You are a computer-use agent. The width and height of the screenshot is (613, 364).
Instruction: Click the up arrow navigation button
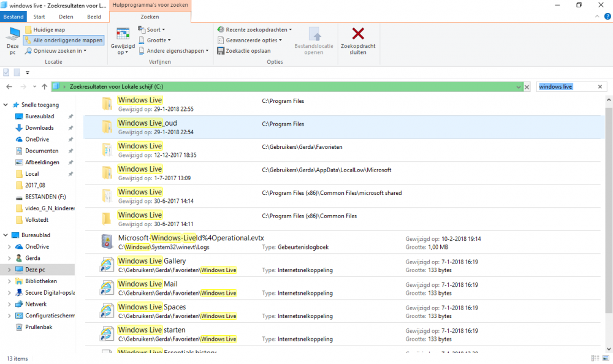pos(44,87)
